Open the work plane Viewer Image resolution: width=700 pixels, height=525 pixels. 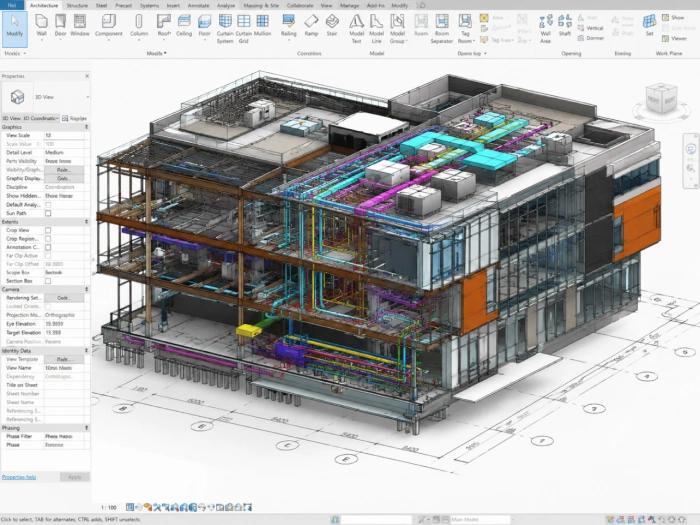point(674,38)
